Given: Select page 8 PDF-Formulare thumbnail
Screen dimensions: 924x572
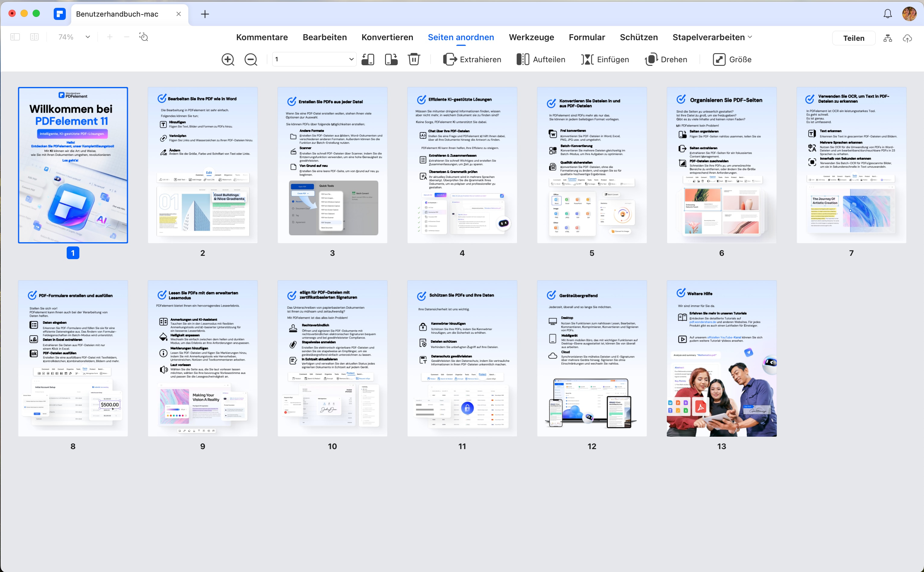Looking at the screenshot, I should 73,358.
